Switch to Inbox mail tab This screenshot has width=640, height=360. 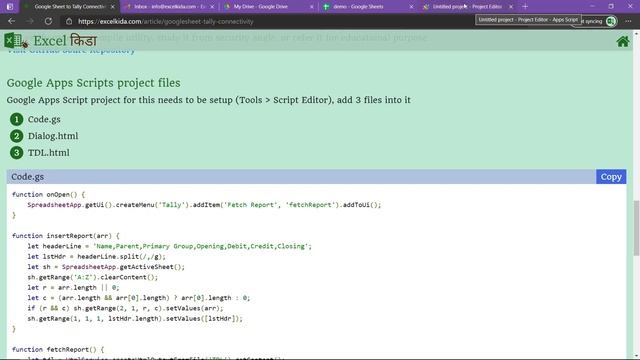click(x=169, y=7)
